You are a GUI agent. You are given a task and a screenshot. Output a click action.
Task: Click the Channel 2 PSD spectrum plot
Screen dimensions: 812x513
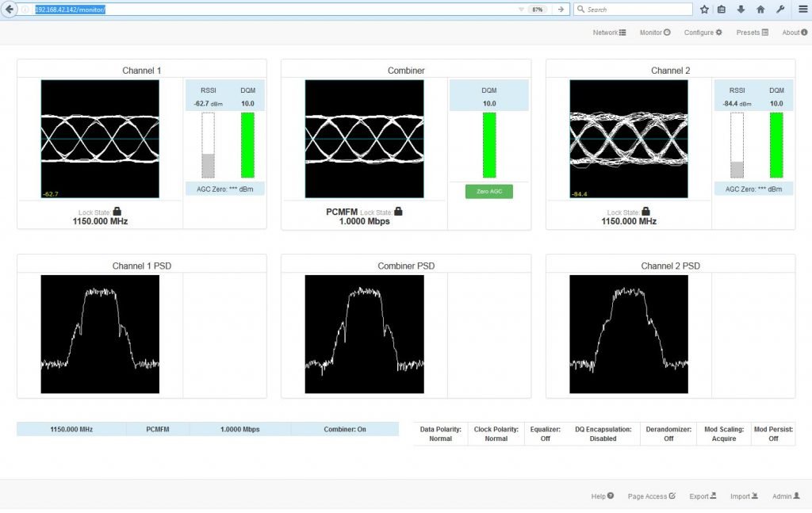click(x=629, y=334)
